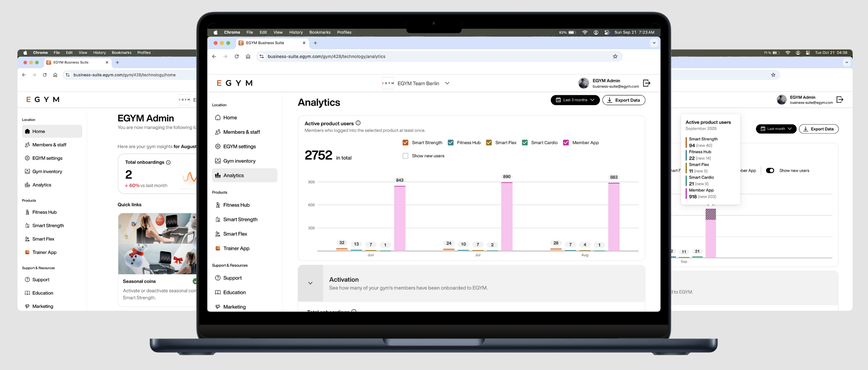Uncheck the Member App checkbox

pos(566,142)
